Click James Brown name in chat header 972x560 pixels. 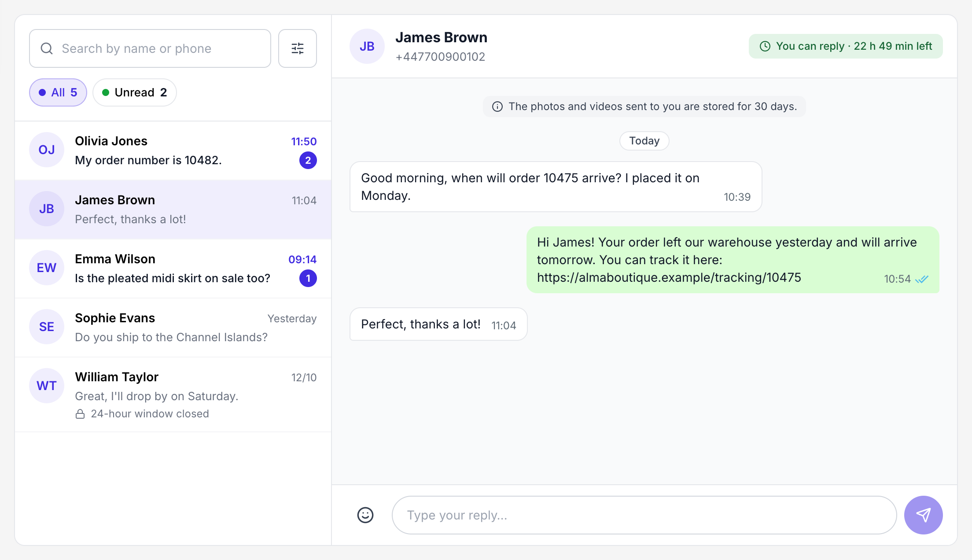(441, 37)
